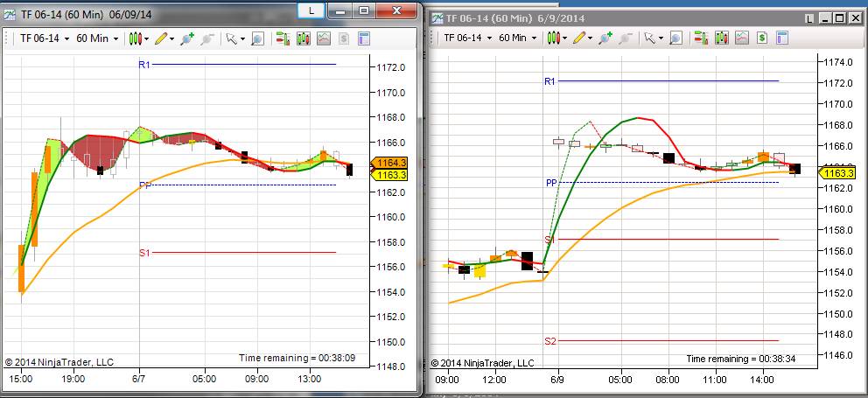This screenshot has height=398, width=868.
Task: Expand cursor type arrow in right window
Action: click(x=661, y=38)
